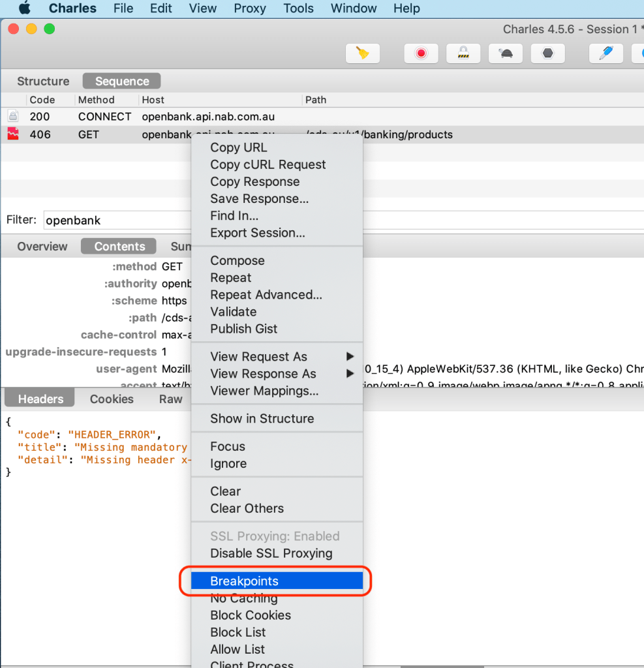Click the Filter text field
This screenshot has width=644, height=668.
(117, 220)
